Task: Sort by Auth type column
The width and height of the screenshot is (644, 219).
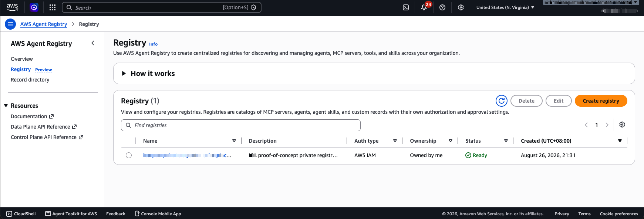Action: click(x=395, y=141)
